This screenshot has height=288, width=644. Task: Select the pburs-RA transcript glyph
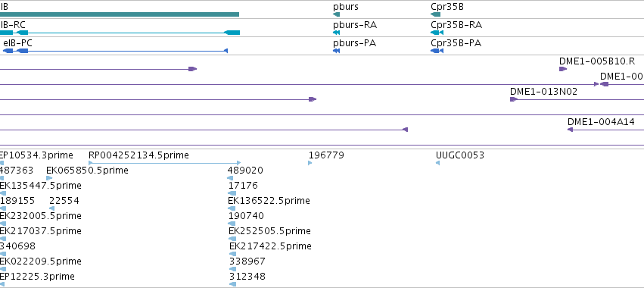pos(336,33)
